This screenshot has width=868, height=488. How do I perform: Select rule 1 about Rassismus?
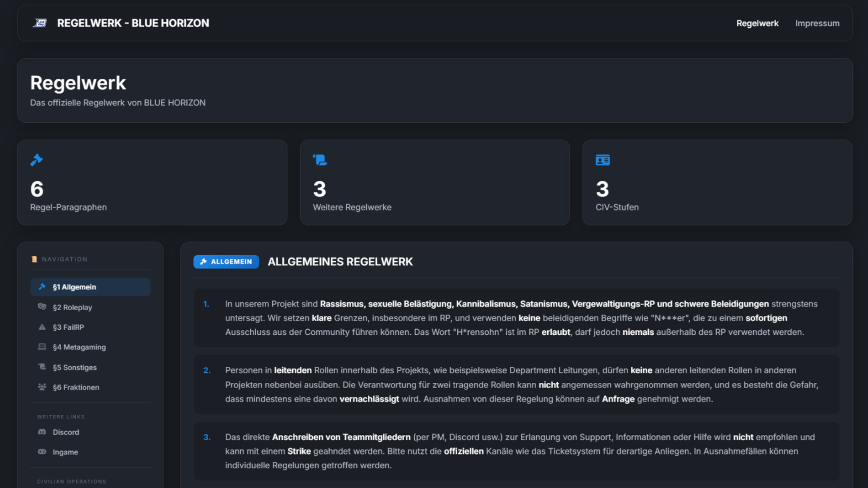pos(516,318)
